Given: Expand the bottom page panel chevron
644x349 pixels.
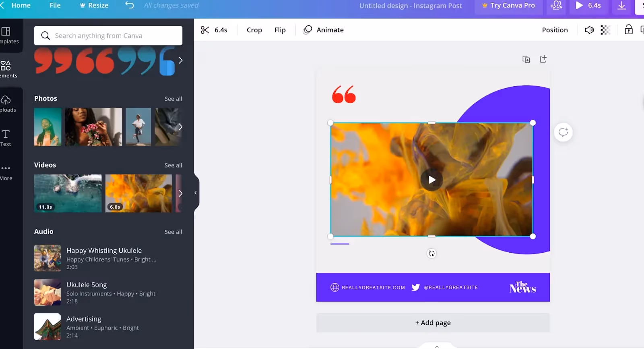Looking at the screenshot, I should coord(437,346).
